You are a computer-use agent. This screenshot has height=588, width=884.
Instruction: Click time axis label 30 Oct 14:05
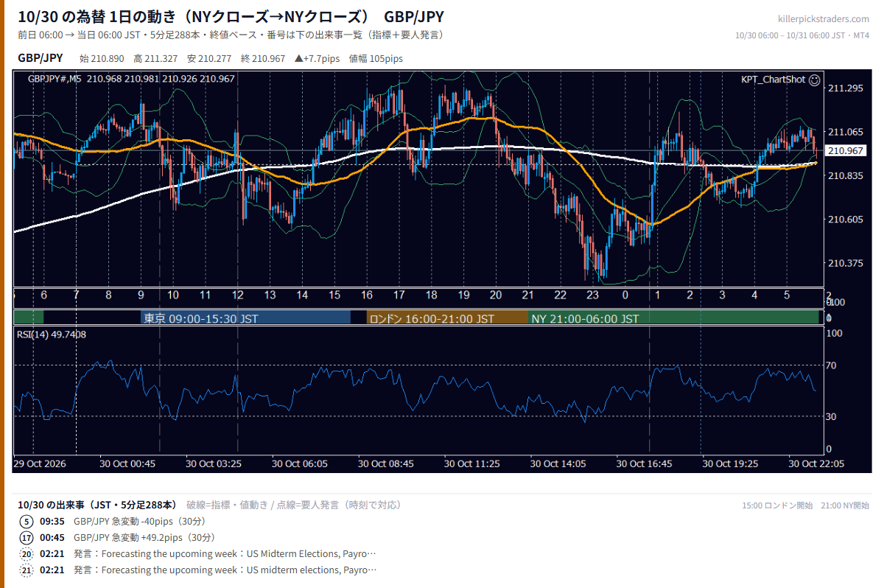click(558, 464)
